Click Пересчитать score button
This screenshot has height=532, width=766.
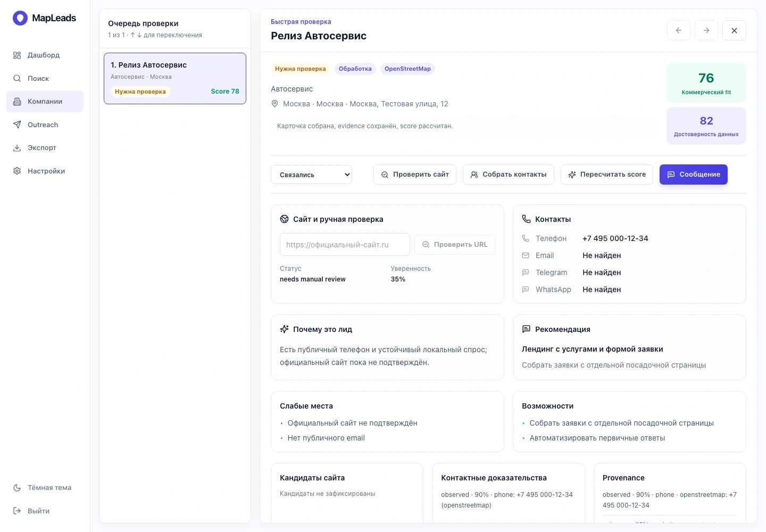[x=607, y=174]
